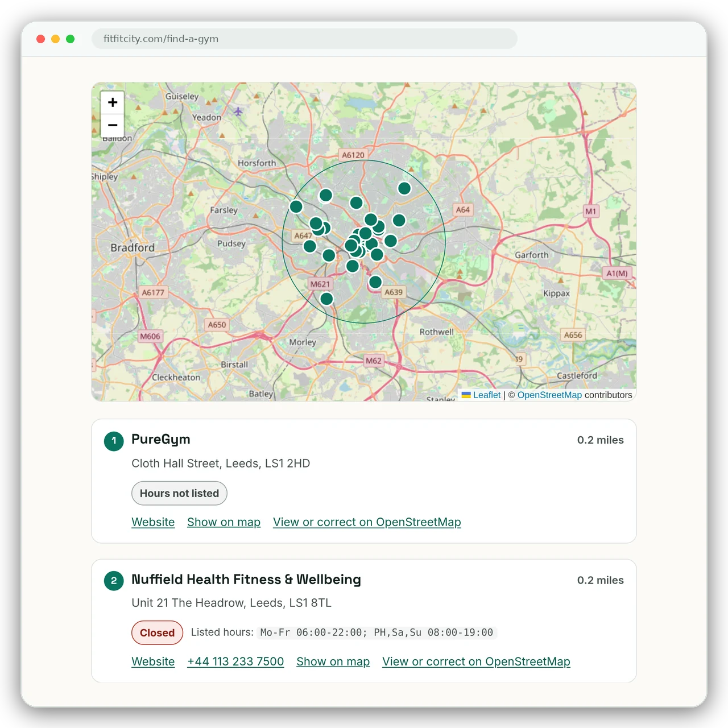Click the number 1 badge beside PureGym
This screenshot has height=728, width=728.
point(114,441)
